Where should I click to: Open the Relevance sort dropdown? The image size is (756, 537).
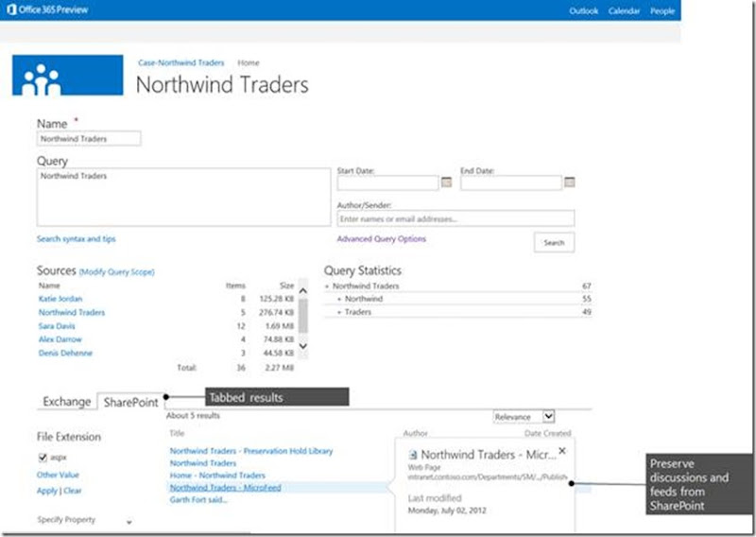coord(549,416)
